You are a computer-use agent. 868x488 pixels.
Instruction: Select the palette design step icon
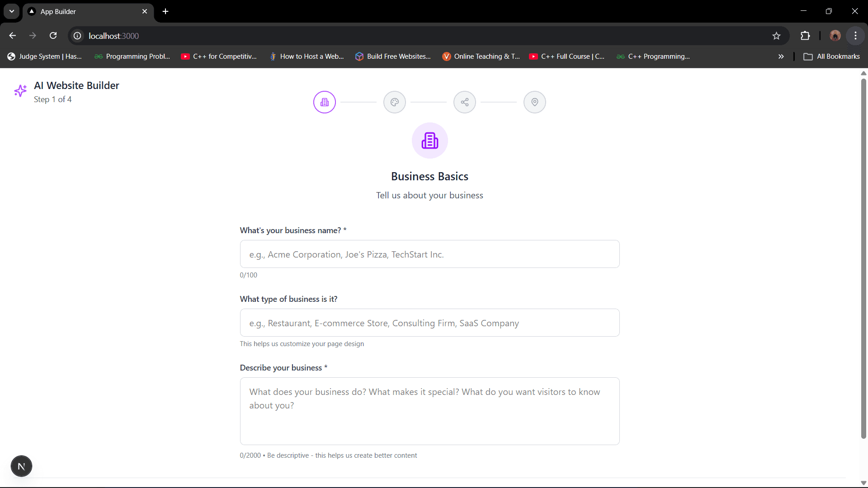(394, 102)
